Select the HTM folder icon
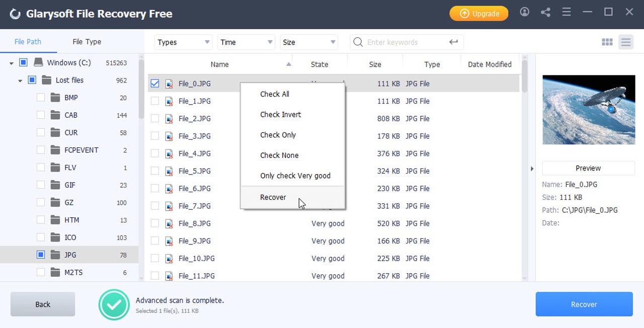Image resolution: width=644 pixels, height=328 pixels. [x=55, y=220]
